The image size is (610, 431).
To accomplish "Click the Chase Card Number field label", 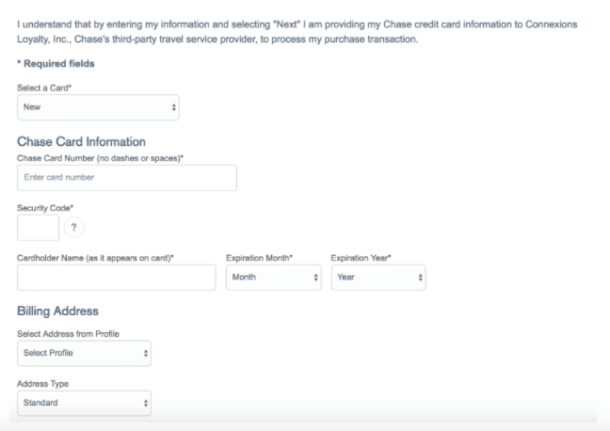I will coord(100,158).
